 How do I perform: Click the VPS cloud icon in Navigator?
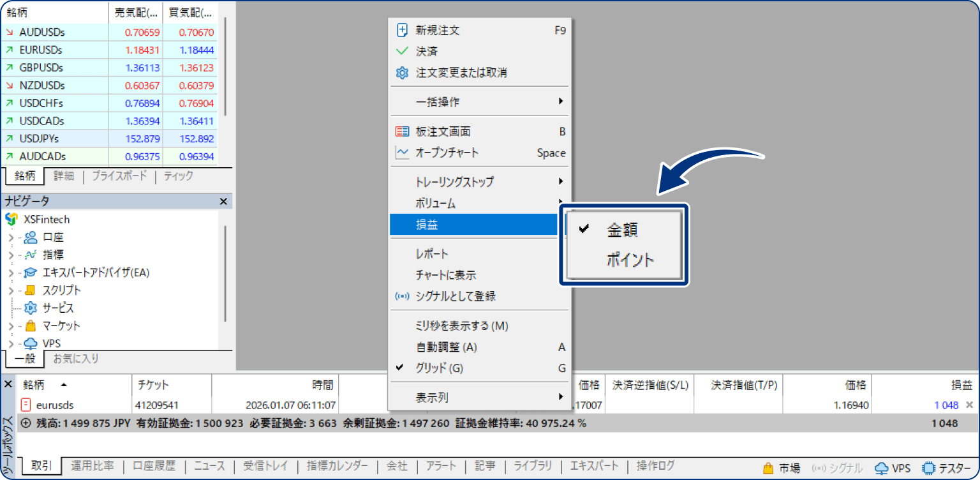pyautogui.click(x=31, y=343)
